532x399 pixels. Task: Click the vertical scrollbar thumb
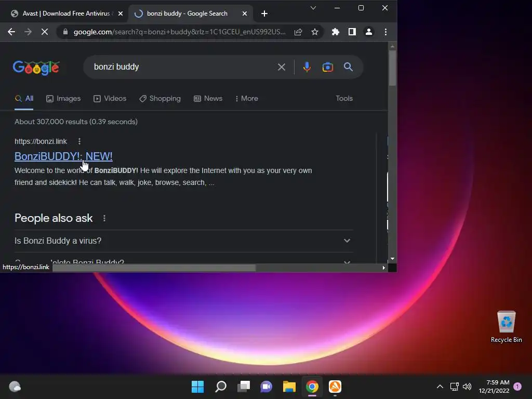pos(393,68)
